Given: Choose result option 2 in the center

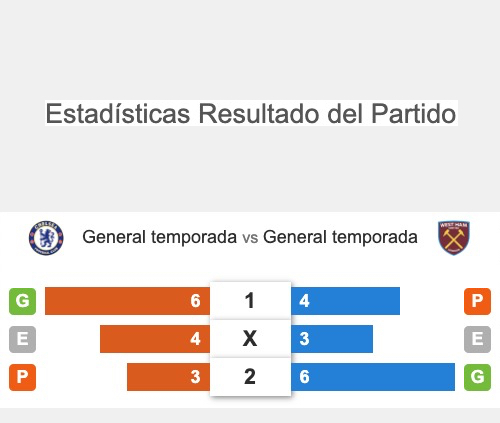Looking at the screenshot, I should [250, 377].
